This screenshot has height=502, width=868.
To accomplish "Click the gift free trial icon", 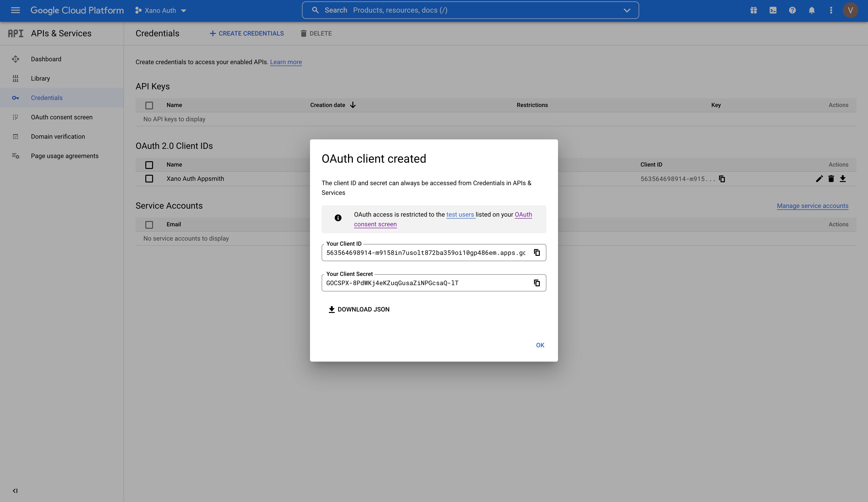I will [754, 10].
